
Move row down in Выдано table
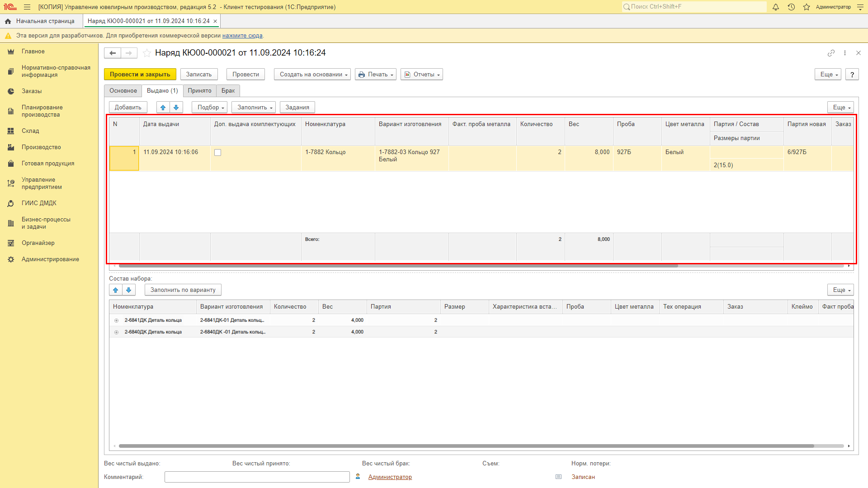(176, 108)
